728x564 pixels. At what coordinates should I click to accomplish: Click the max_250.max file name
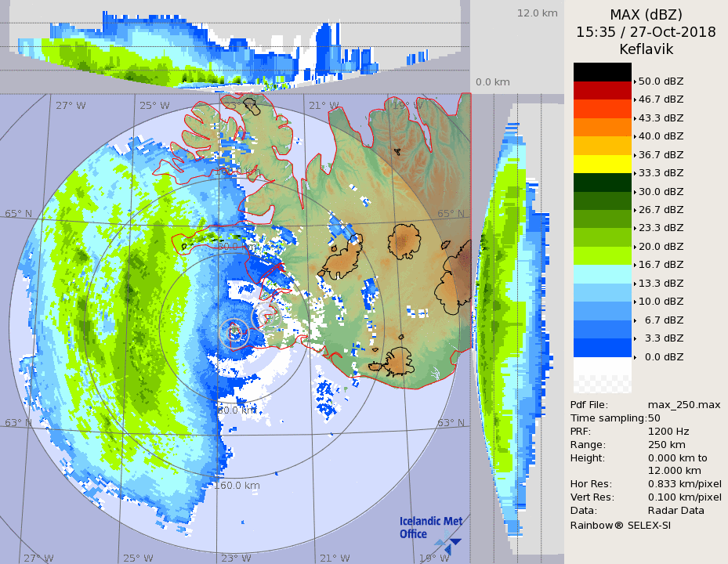coord(683,404)
